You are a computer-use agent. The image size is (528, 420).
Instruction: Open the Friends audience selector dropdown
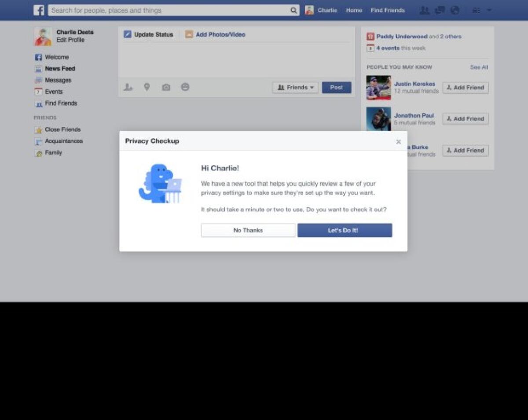pyautogui.click(x=295, y=87)
